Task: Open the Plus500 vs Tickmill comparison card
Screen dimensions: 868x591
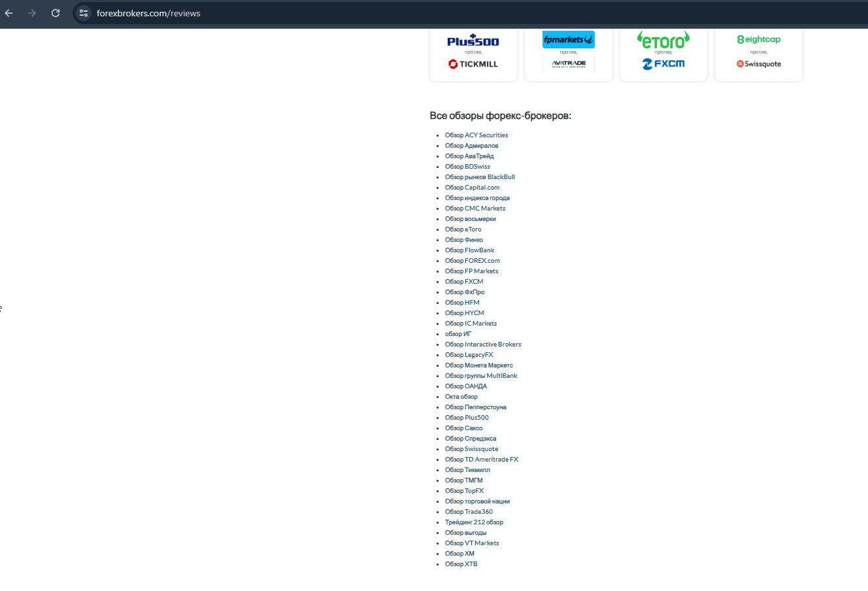Action: [473, 54]
